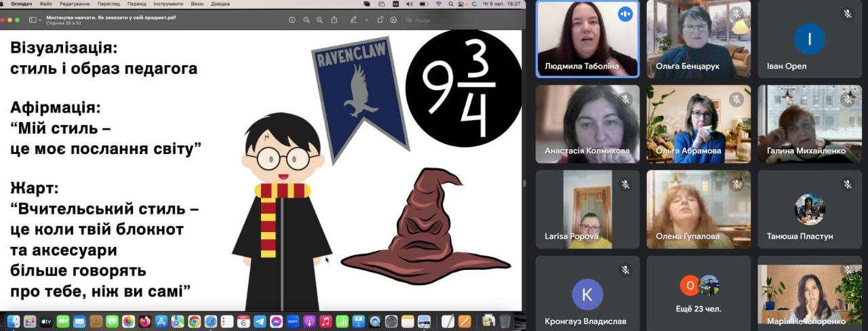
Task: Expand the sidebar view options dropdown
Action: [35, 20]
